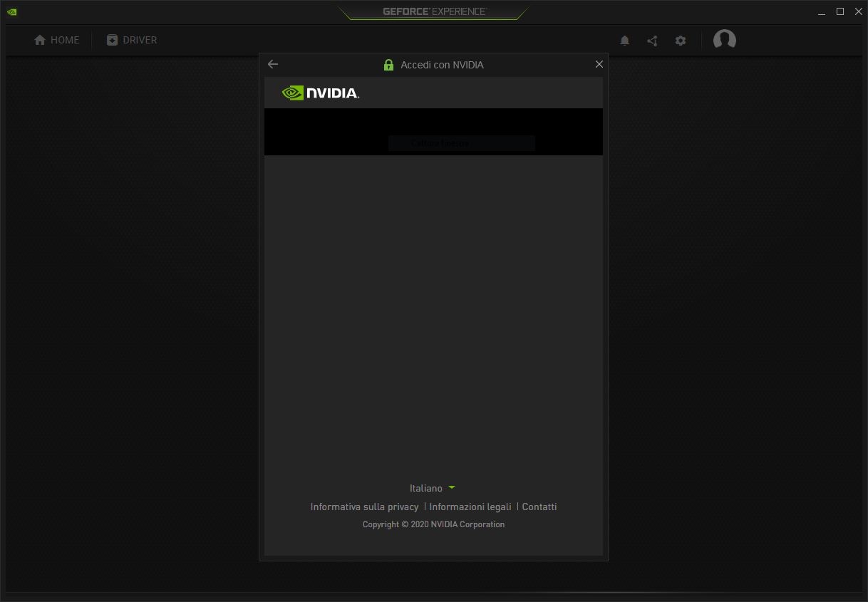868x602 pixels.
Task: Close the Accedi con NVIDIA dialog
Action: (599, 64)
